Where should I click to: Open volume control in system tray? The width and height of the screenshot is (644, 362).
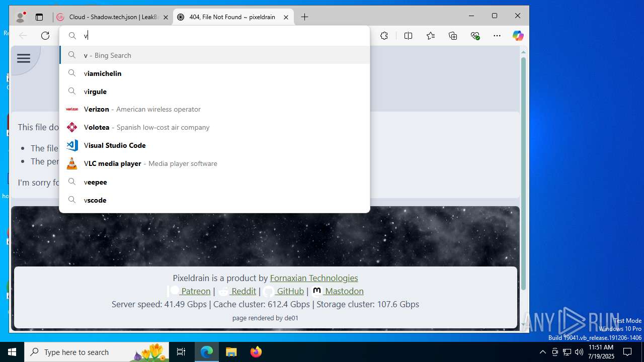click(x=579, y=352)
